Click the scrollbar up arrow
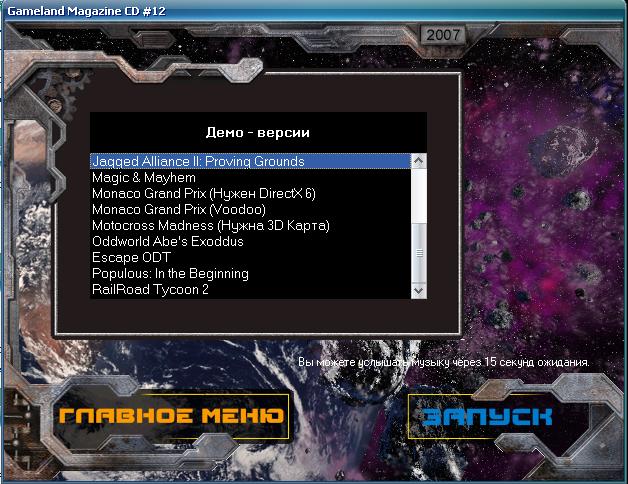Image resolution: width=628 pixels, height=484 pixels. point(419,161)
